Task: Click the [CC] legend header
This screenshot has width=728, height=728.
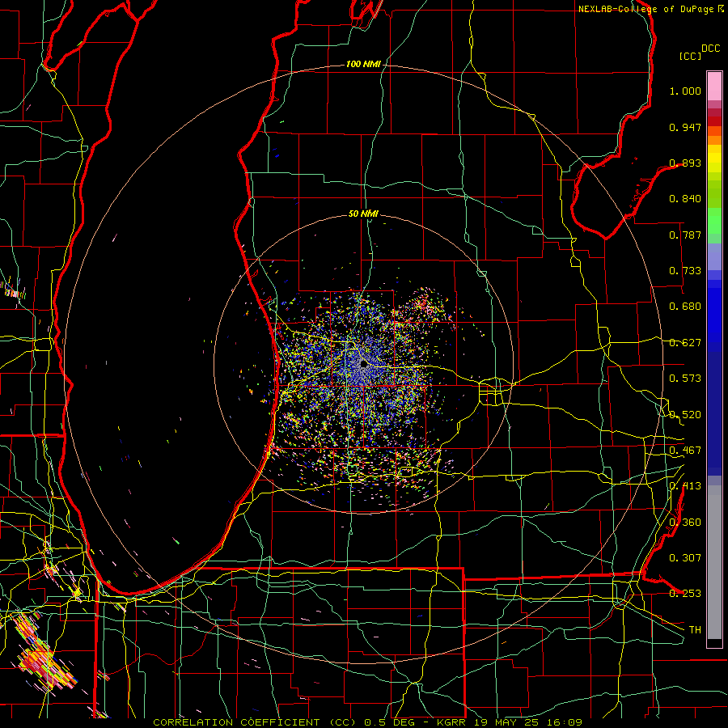Action: [x=690, y=56]
